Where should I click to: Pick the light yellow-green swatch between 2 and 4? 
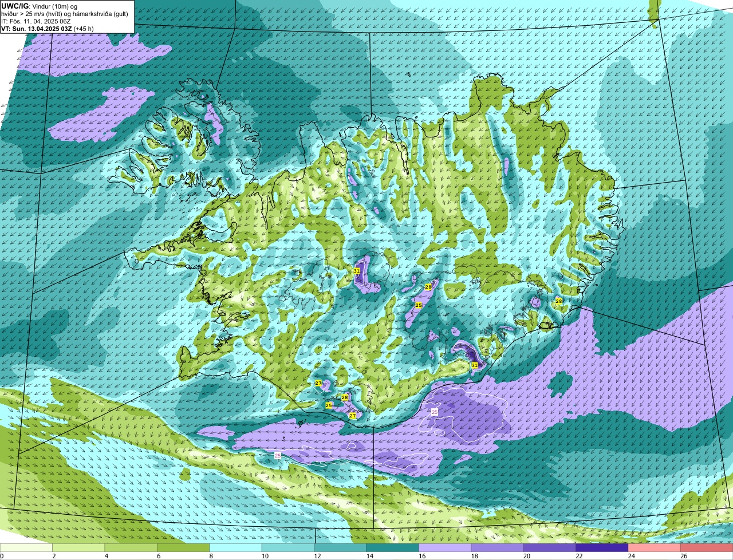pos(79,548)
